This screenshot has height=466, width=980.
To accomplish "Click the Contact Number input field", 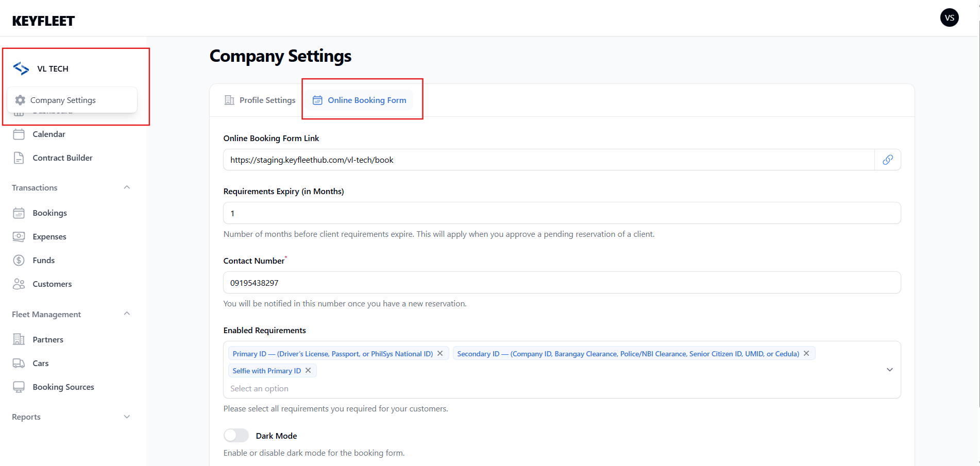I will 562,283.
